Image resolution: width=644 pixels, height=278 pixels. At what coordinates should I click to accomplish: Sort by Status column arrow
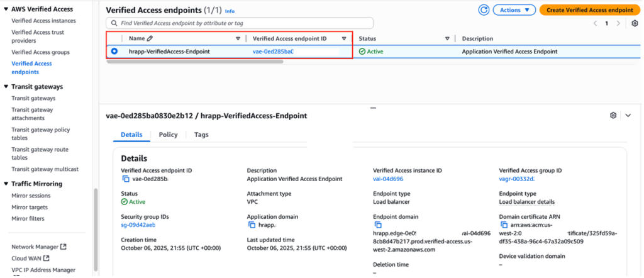[x=447, y=38]
